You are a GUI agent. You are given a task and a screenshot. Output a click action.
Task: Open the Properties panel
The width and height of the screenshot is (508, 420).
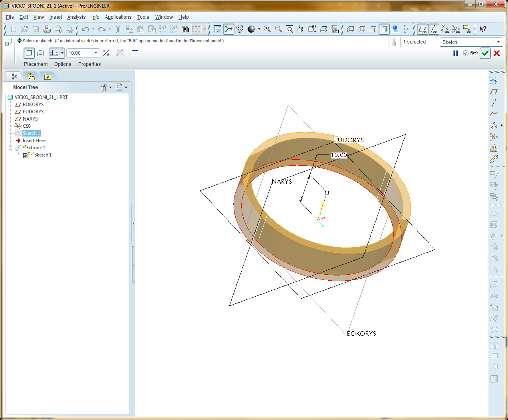point(89,64)
